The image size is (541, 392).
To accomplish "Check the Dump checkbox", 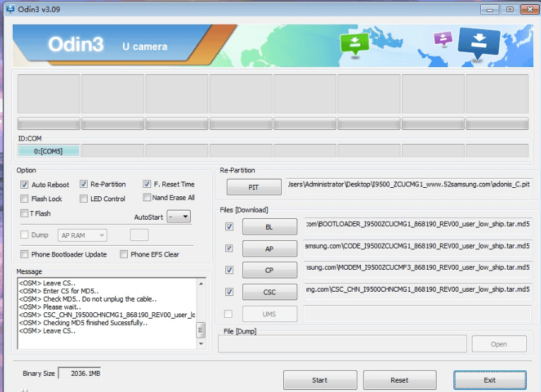I will click(24, 235).
